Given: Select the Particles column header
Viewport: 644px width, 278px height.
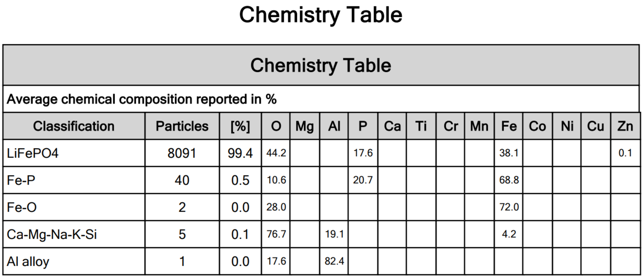Looking at the screenshot, I should pyautogui.click(x=182, y=126).
